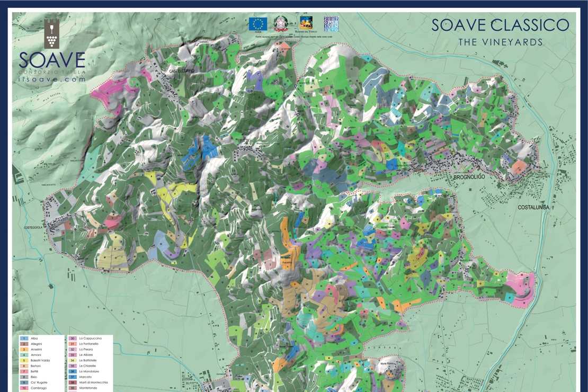Viewport: 588px width, 392px height.
Task: Click the SOAVE consorzio wordmark
Action: click(x=52, y=60)
